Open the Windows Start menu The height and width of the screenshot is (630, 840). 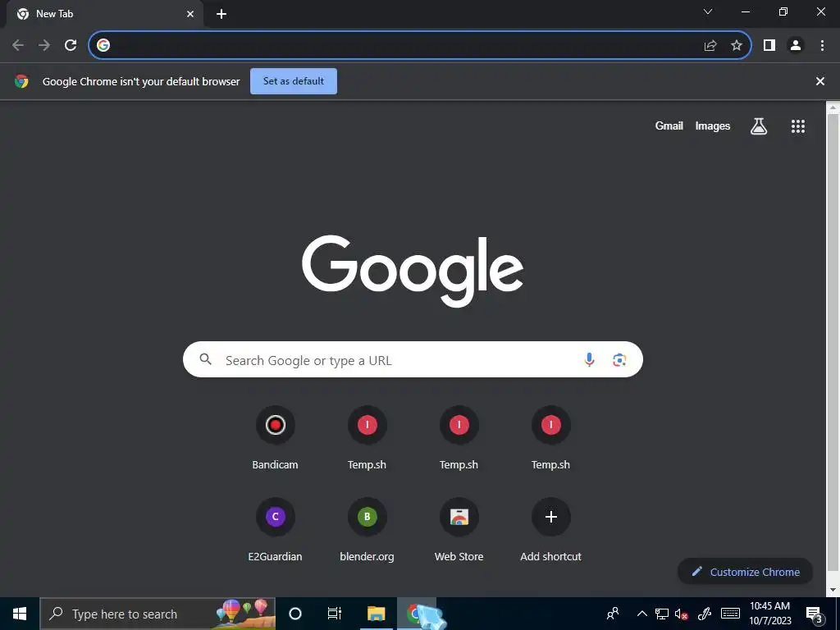pyautogui.click(x=20, y=614)
